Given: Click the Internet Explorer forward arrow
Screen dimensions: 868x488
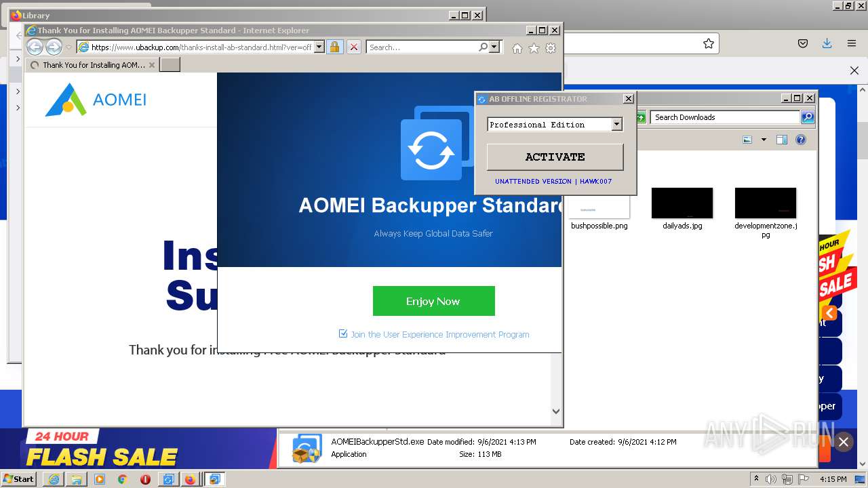Looking at the screenshot, I should pos(54,47).
